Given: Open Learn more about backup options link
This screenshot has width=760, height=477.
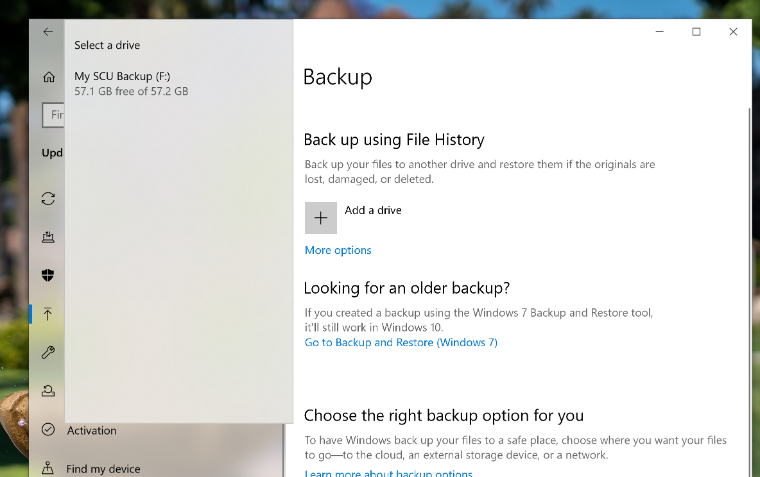Looking at the screenshot, I should click(388, 473).
